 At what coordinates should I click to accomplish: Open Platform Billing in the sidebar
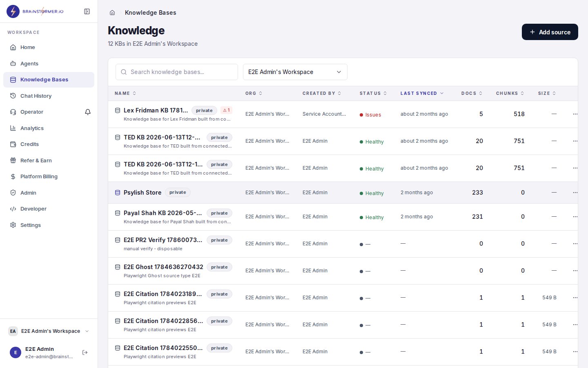49,177
